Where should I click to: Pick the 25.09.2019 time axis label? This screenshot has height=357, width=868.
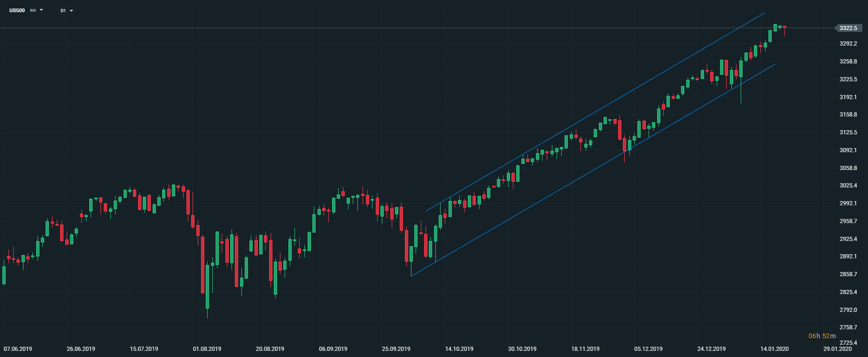(396, 349)
